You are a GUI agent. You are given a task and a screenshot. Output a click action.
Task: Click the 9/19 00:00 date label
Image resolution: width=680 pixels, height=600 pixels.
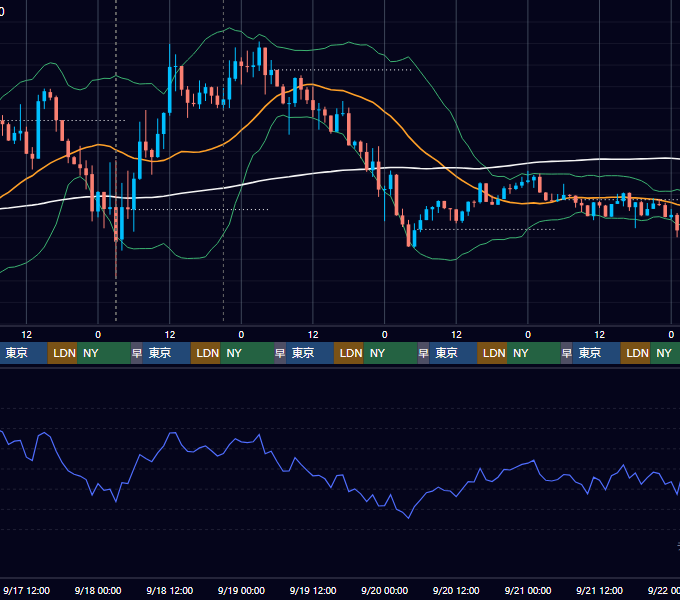[241, 590]
